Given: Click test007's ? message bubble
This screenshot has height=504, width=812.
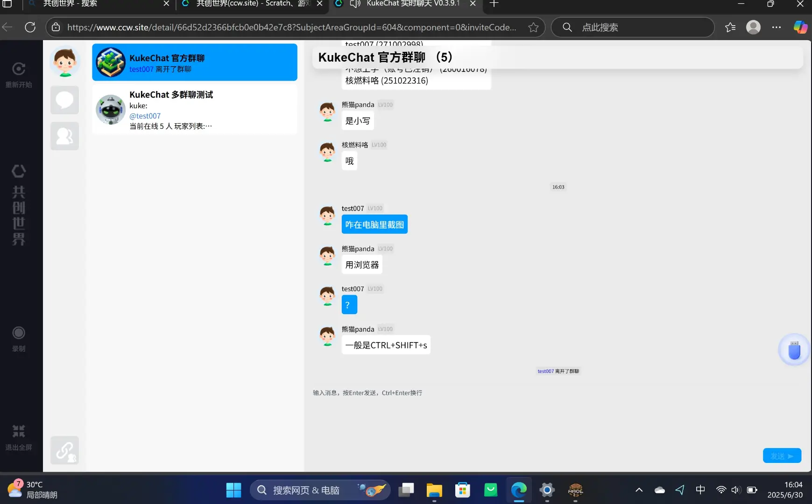Looking at the screenshot, I should tap(349, 305).
